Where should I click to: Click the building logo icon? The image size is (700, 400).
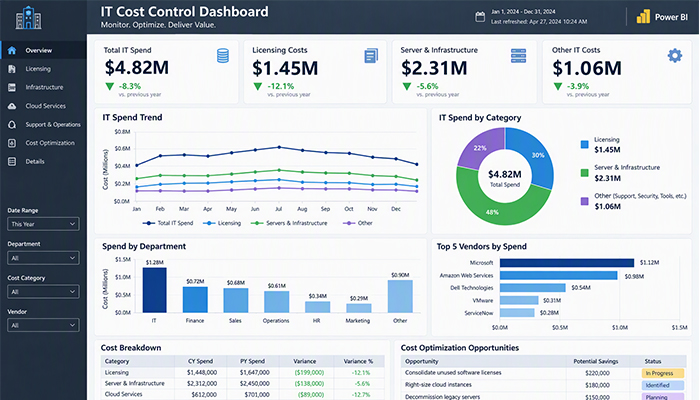pos(28,18)
